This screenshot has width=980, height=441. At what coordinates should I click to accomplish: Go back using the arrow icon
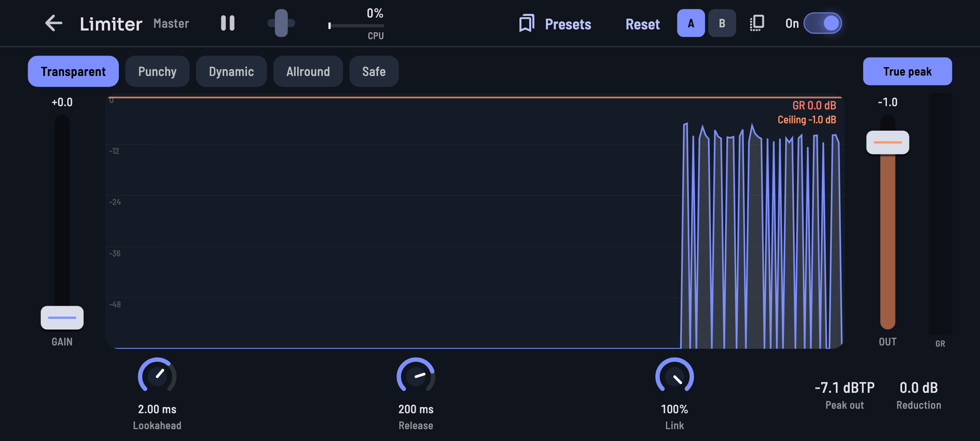click(x=53, y=23)
